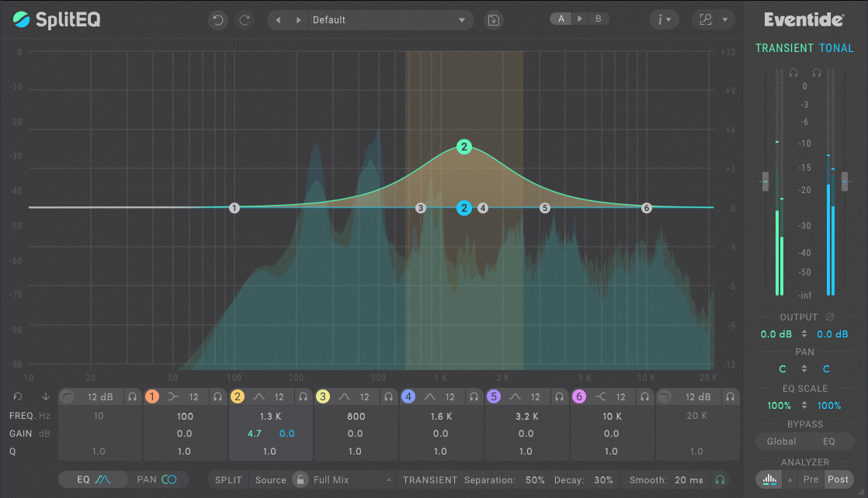This screenshot has height=498, width=868.
Task: Adjust output gain link stepper arrows
Action: pyautogui.click(x=804, y=334)
